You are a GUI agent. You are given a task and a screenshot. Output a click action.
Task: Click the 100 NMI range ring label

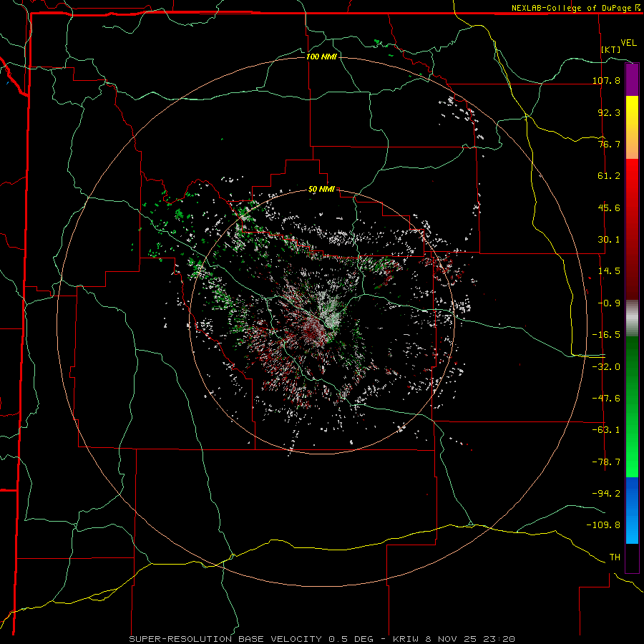321,57
